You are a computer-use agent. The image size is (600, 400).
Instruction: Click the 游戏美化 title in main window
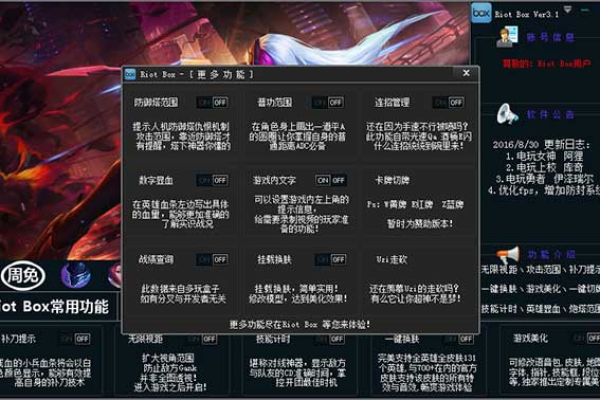pos(530,338)
